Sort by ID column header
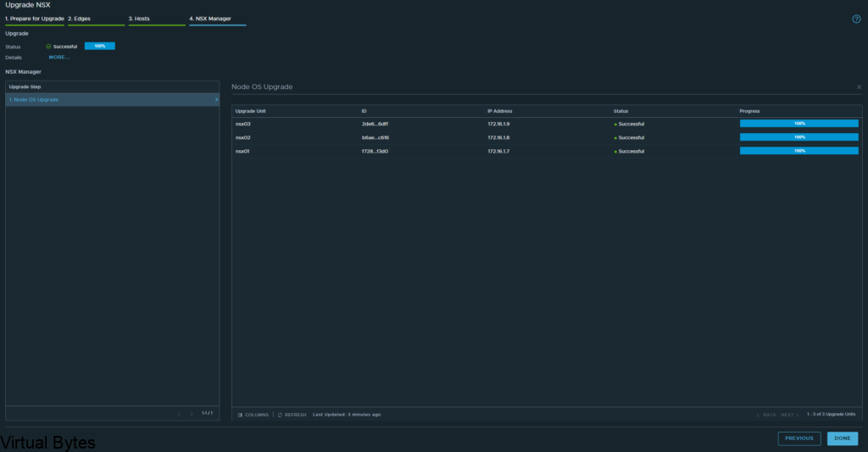The width and height of the screenshot is (868, 452). coord(364,111)
